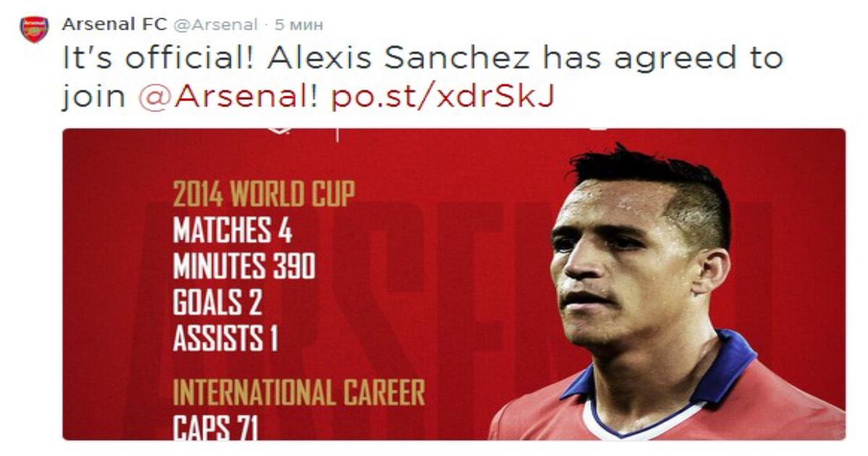Open the po.st/xdrSkJ short link
This screenshot has width=868, height=456.
click(443, 96)
